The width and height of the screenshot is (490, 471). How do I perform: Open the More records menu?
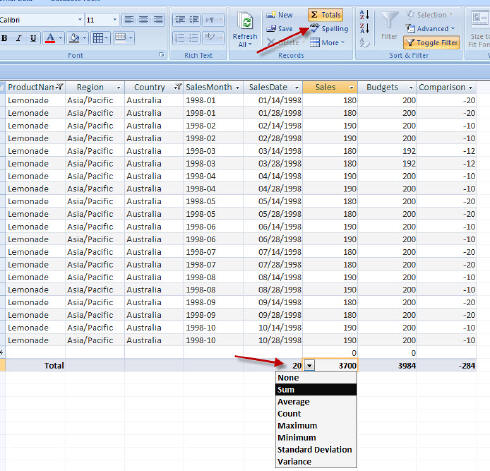tap(327, 43)
